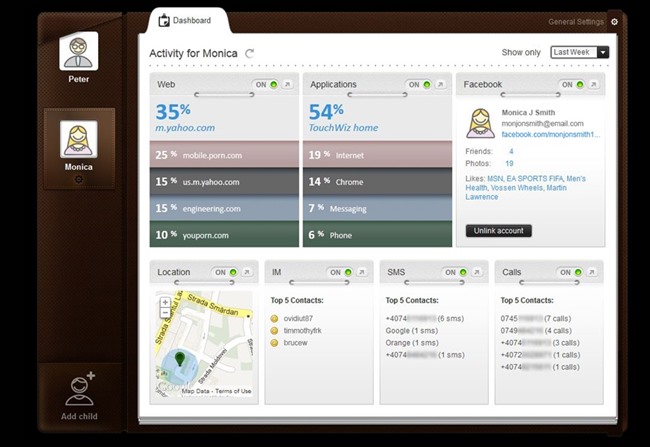Toggle SMS monitoring ON switch

click(455, 272)
